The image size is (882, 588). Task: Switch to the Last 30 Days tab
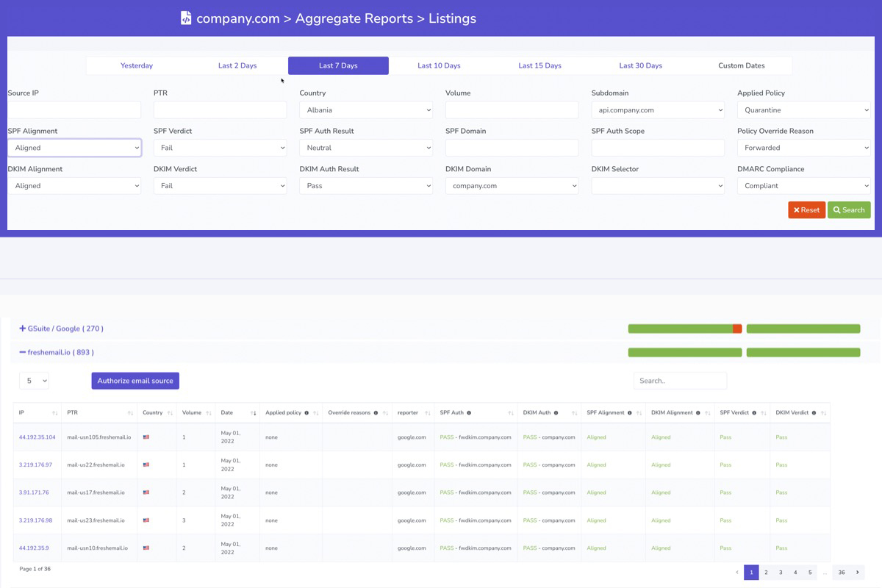click(639, 65)
